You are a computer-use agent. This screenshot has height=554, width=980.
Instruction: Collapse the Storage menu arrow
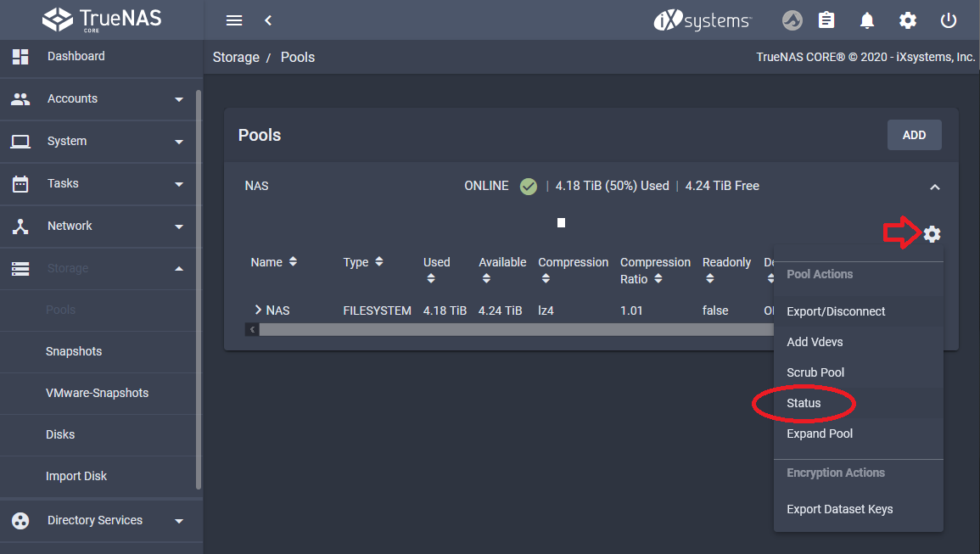click(179, 269)
